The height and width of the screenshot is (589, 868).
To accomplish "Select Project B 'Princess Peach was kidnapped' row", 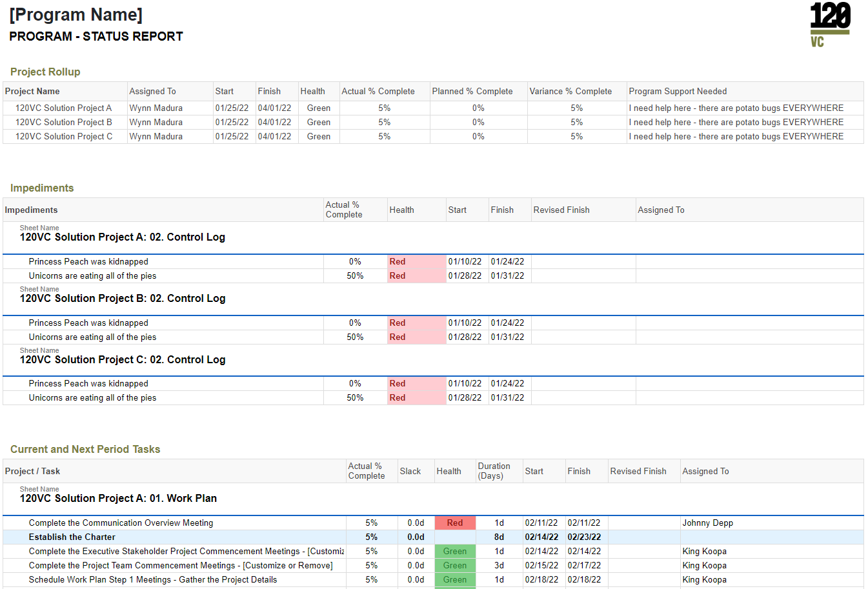I will (433, 323).
